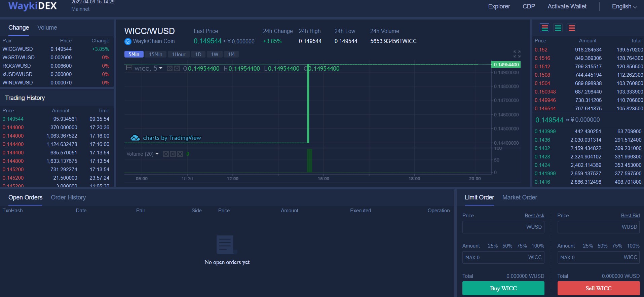Screen dimensions: 644x297
Task: Remove the Volume indicator with X icon
Action: coord(180,154)
